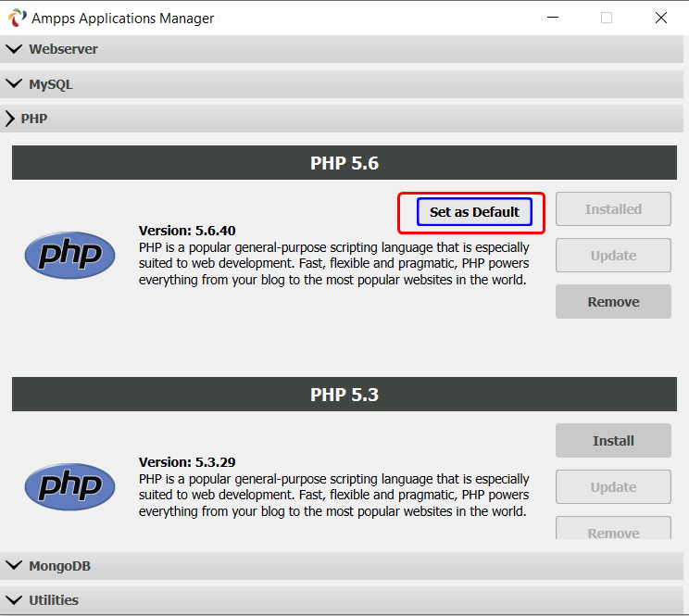
Task: Install PHP 5.3
Action: 613,441
